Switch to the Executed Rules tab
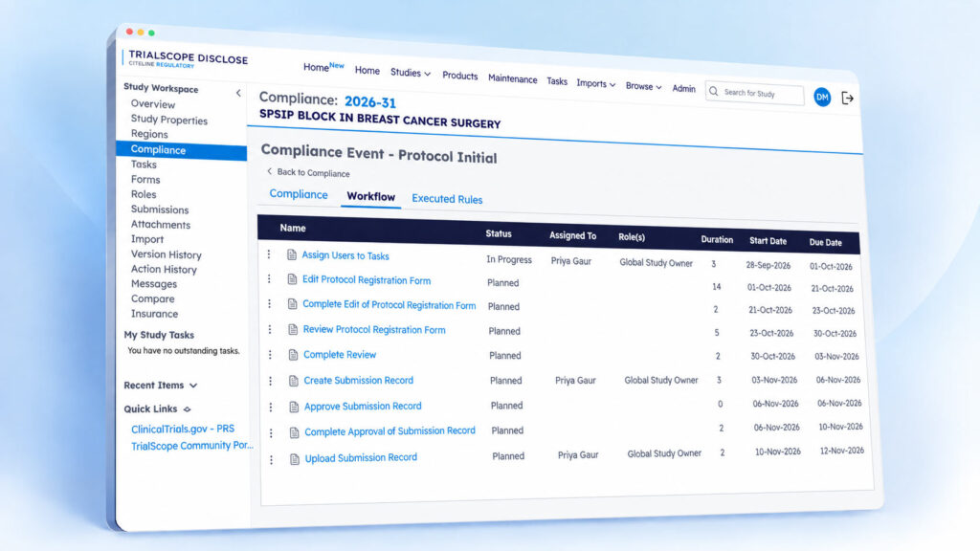The image size is (980, 551). (447, 199)
